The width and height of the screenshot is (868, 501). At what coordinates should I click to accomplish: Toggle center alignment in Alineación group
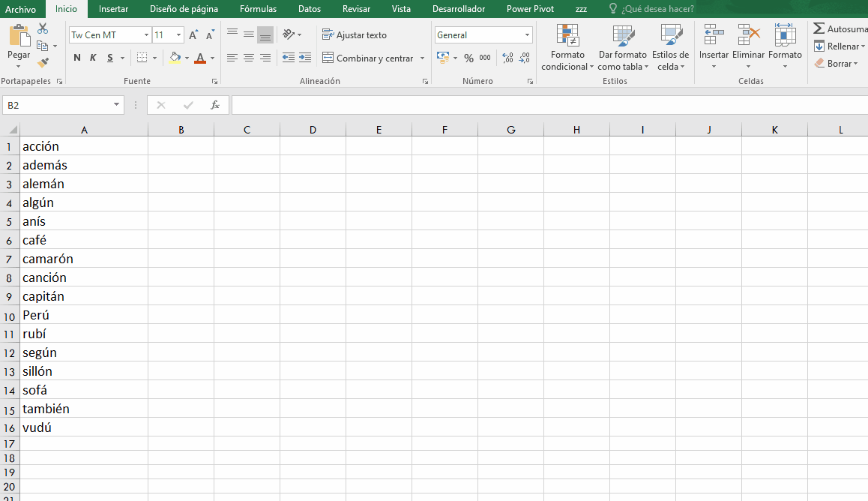[x=248, y=58]
